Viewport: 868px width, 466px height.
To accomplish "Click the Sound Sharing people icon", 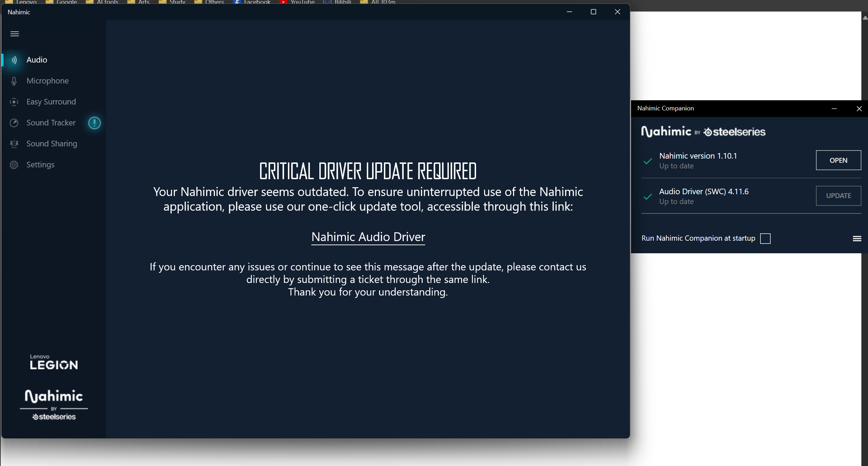I will (x=14, y=144).
